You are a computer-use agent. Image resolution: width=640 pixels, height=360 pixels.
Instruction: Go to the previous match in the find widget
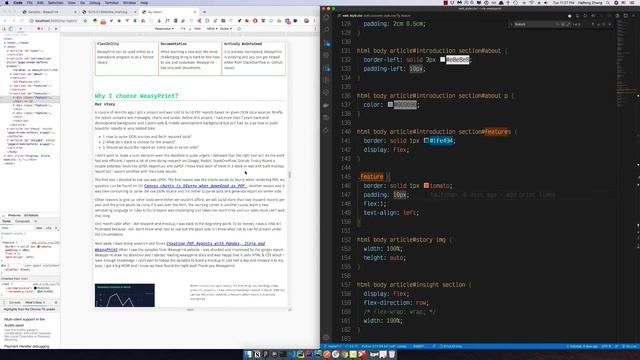[x=593, y=24]
